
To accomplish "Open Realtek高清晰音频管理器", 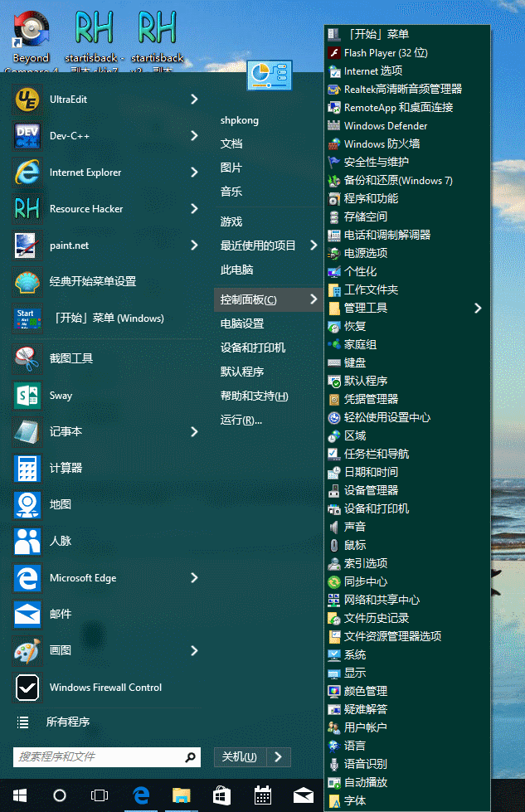I will click(x=407, y=89).
